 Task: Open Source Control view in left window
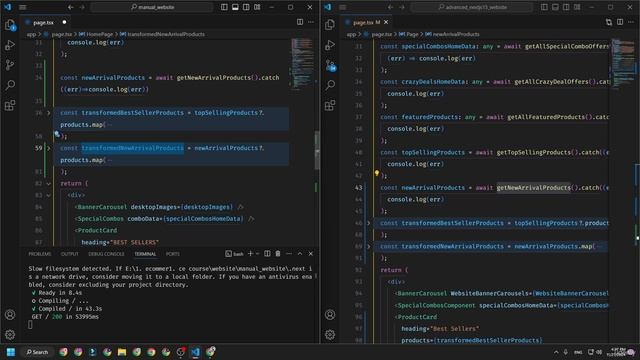tap(10, 65)
